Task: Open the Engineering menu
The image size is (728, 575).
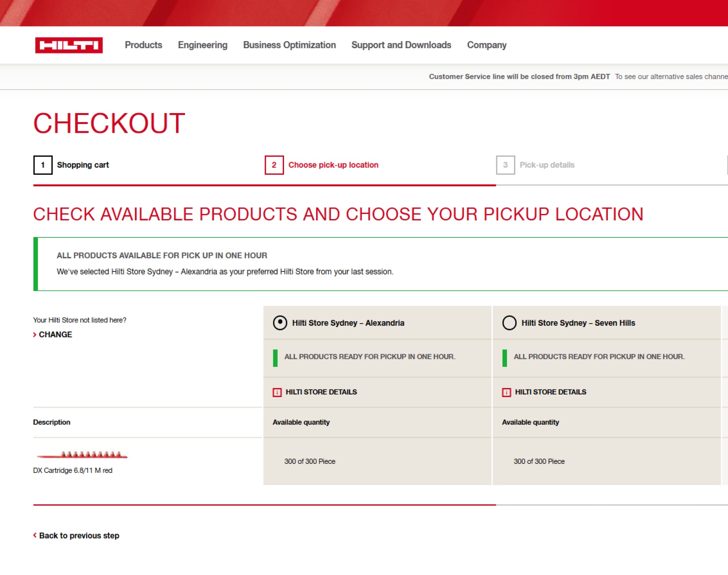Action: click(x=202, y=45)
